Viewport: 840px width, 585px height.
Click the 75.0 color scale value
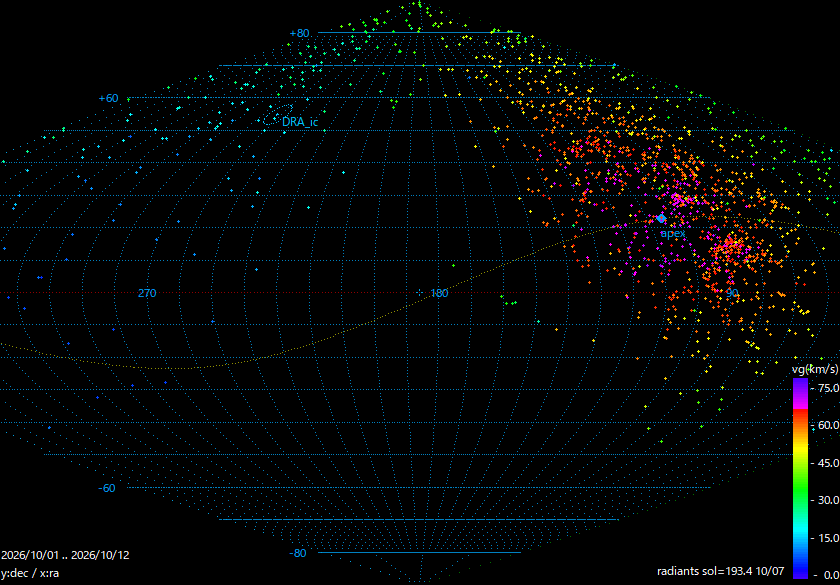click(x=828, y=388)
